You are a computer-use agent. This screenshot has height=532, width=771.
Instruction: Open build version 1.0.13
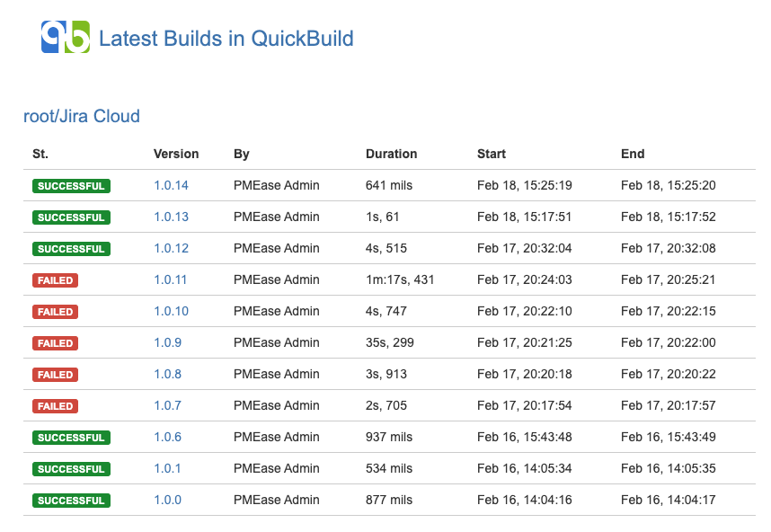171,217
